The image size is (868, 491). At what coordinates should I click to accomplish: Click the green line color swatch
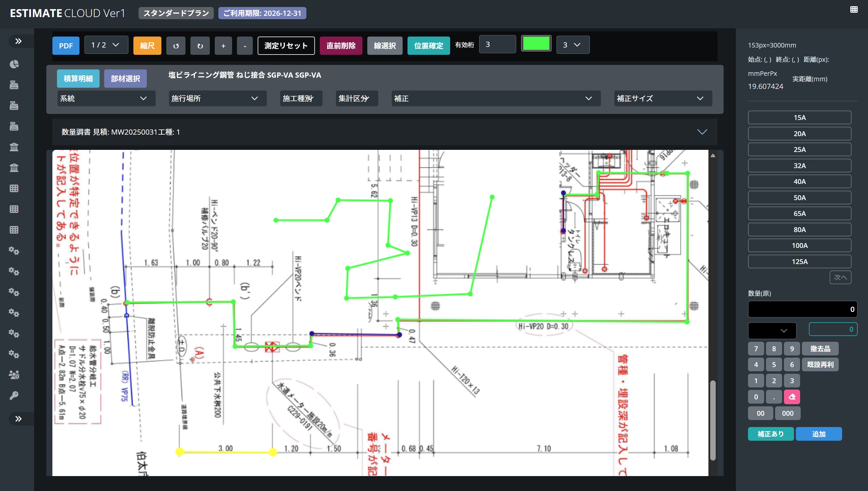(x=536, y=44)
